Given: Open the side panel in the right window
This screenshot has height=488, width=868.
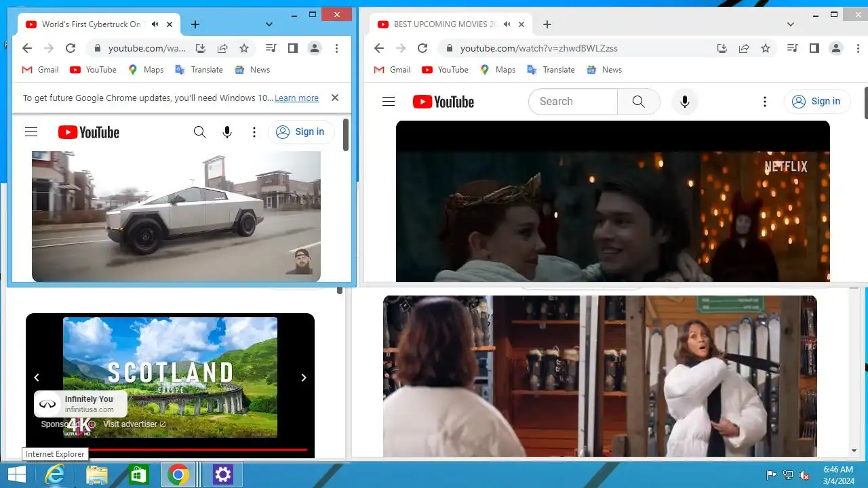Looking at the screenshot, I should pyautogui.click(x=814, y=48).
